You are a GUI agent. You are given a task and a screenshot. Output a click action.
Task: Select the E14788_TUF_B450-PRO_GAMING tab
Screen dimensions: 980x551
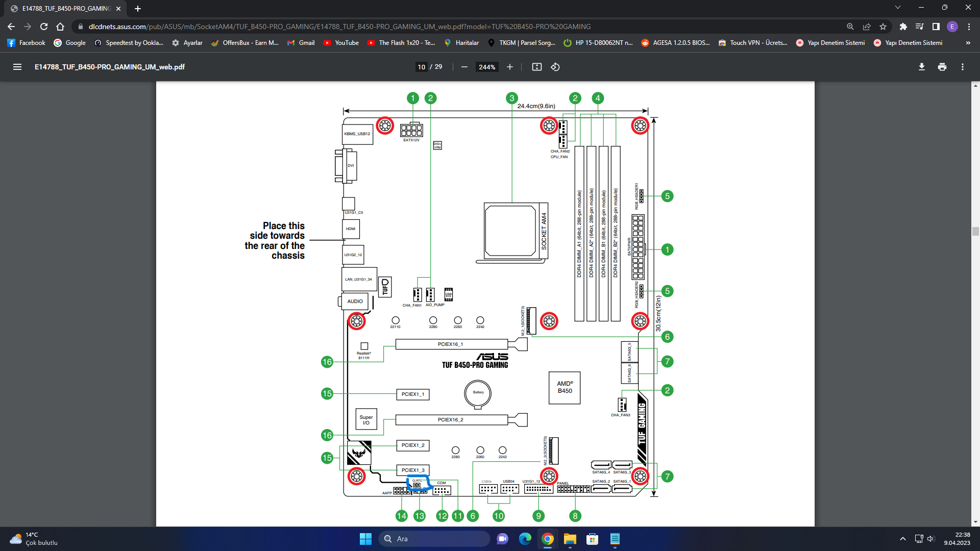point(66,9)
